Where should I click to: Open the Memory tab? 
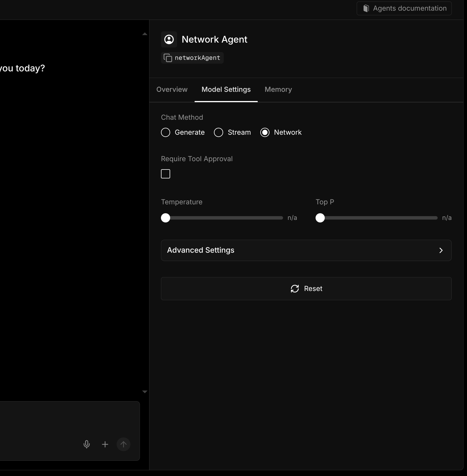278,90
